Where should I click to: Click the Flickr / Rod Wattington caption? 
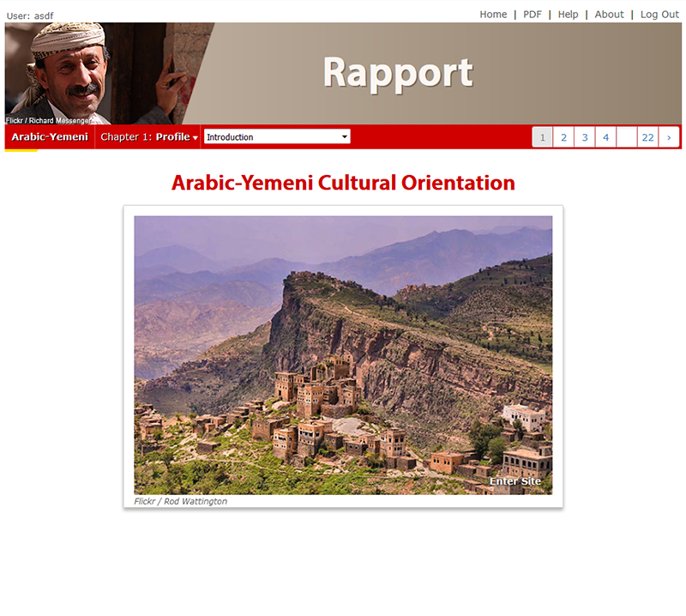click(180, 501)
